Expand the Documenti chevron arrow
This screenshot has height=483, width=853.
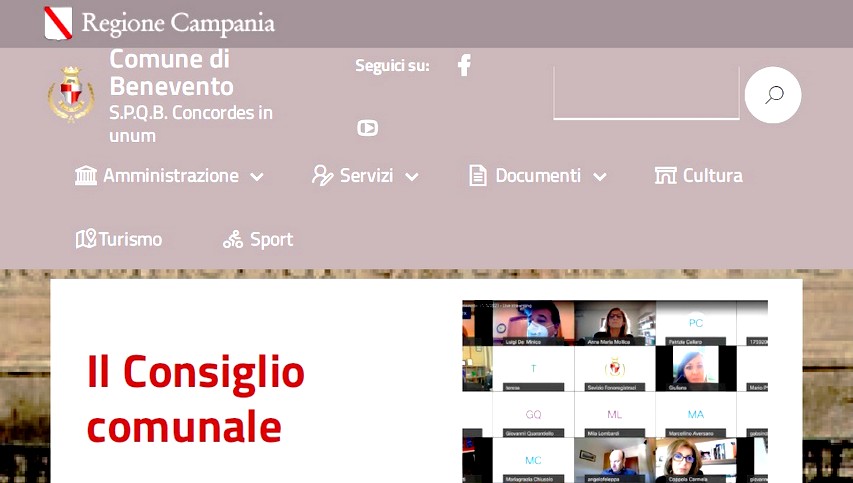[x=600, y=177]
